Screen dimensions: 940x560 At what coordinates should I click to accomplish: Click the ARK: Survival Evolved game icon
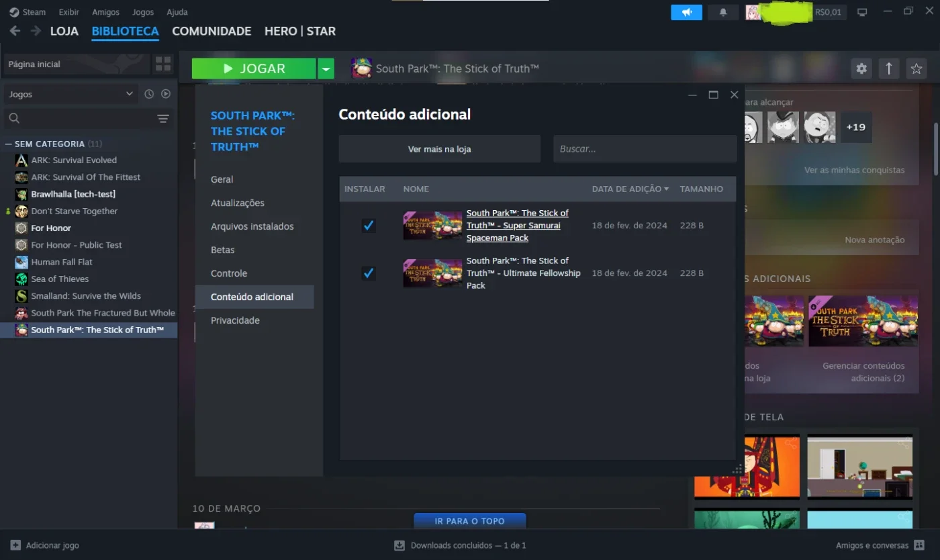coord(21,160)
